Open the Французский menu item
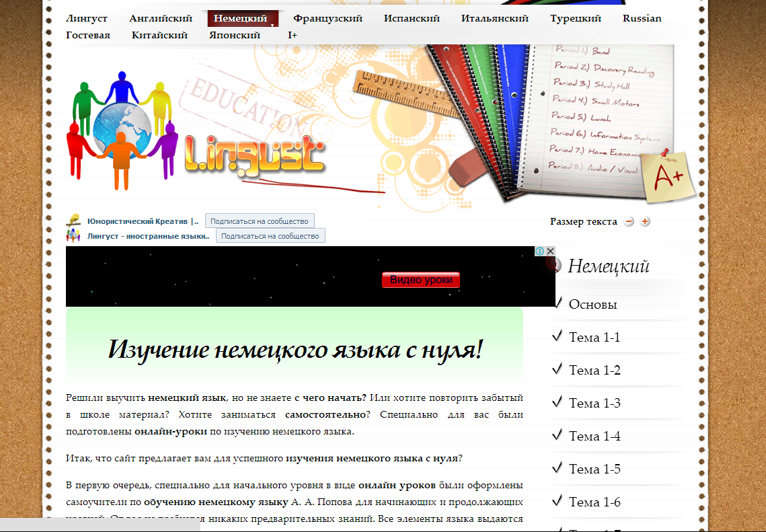Image resolution: width=766 pixels, height=532 pixels. pos(328,19)
